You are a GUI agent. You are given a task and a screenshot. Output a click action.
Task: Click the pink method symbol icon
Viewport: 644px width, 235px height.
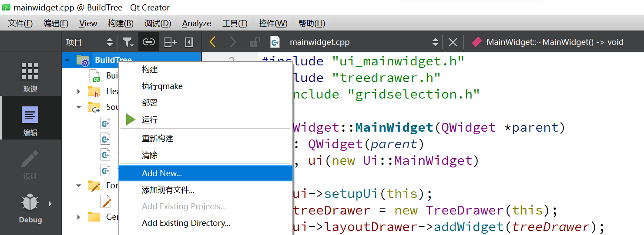click(x=477, y=42)
